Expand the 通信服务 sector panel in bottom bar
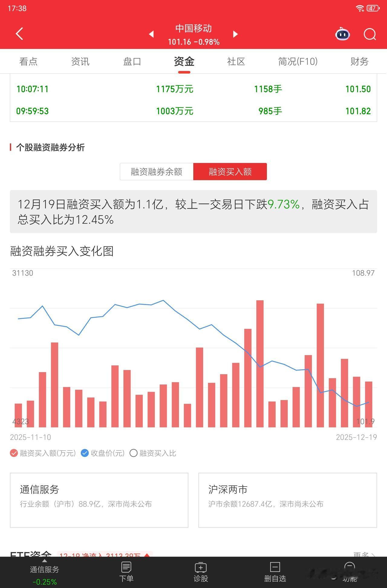Screen dimensions: 387x588 tap(44, 572)
